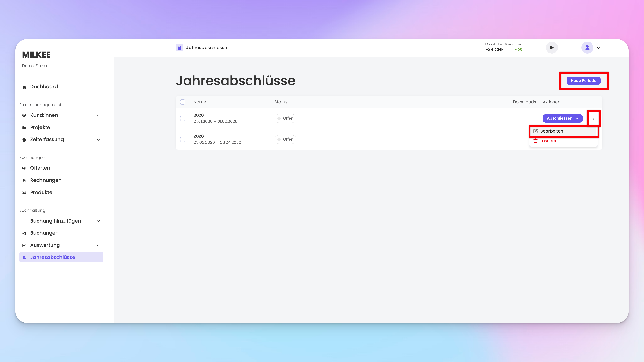Click the Rechnungen document icon in sidebar

pos(24,180)
